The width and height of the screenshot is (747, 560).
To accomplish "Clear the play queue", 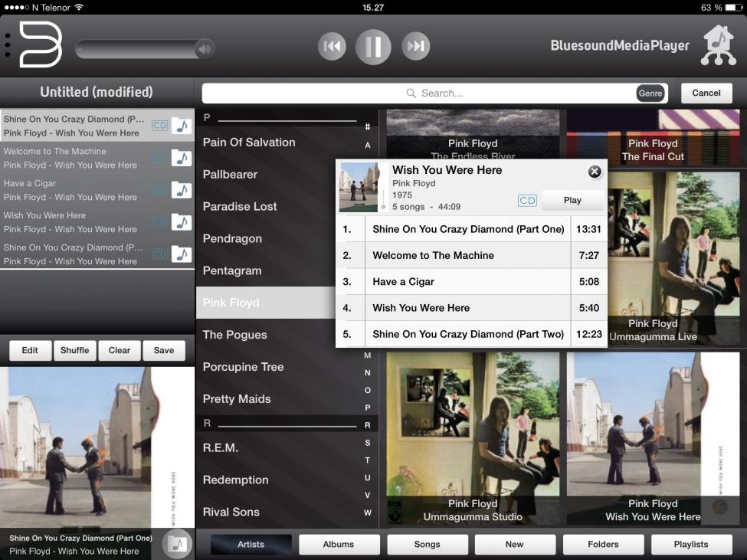I will coord(119,350).
